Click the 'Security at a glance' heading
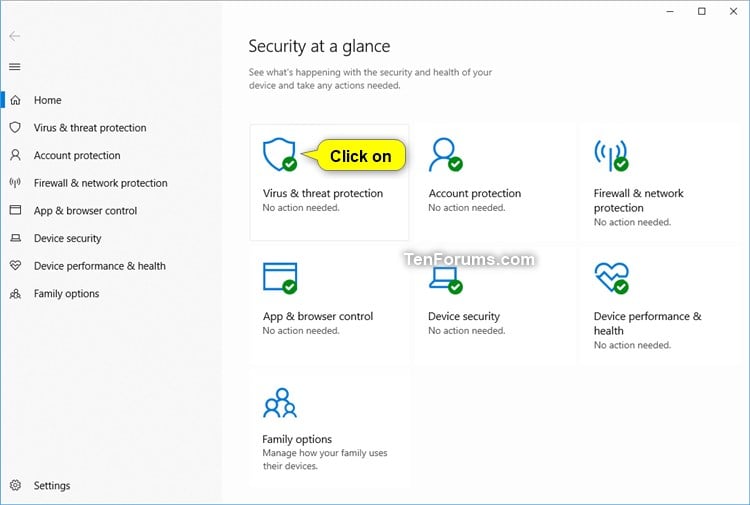 coord(319,46)
